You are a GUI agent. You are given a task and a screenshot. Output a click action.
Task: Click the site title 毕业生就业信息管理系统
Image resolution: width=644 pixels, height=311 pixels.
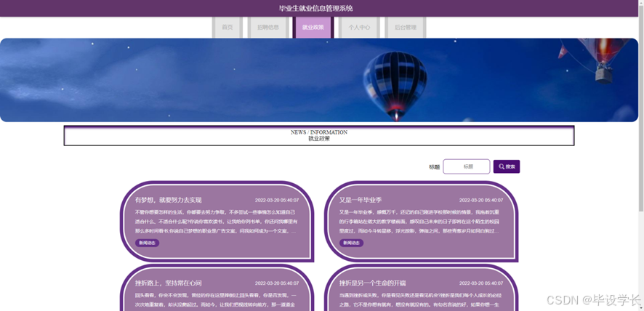316,8
